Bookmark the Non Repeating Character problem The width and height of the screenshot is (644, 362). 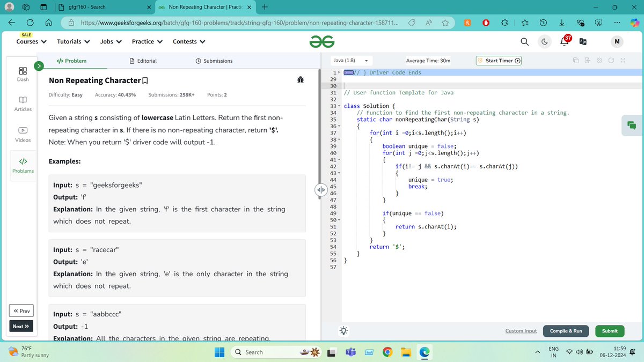[x=145, y=80]
